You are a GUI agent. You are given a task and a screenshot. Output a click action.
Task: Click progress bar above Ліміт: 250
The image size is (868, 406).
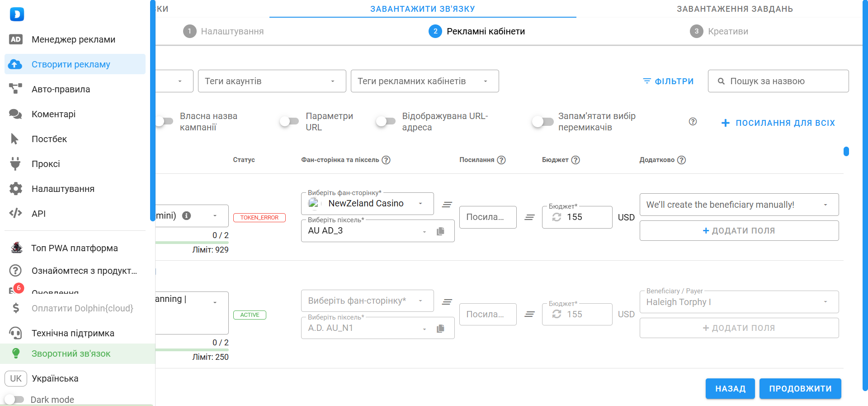(192, 350)
